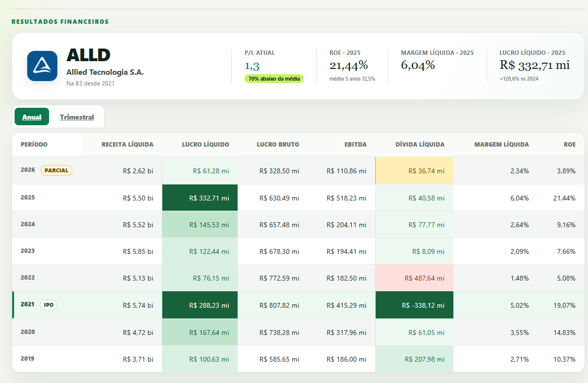This screenshot has width=588, height=383.
Task: Click the 2022 lucro líquido R$ 76,15 mi
Action: click(200, 278)
